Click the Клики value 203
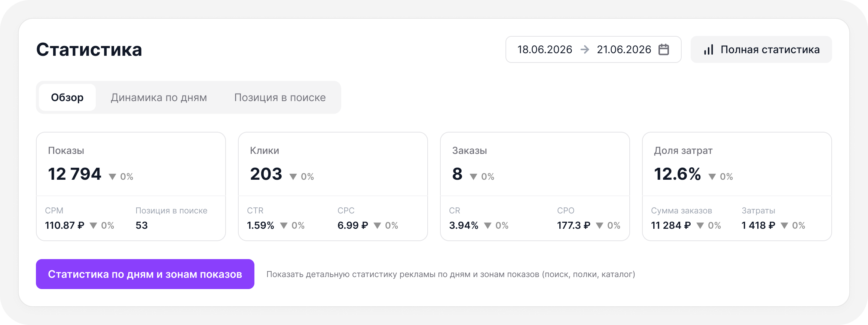 pos(266,174)
